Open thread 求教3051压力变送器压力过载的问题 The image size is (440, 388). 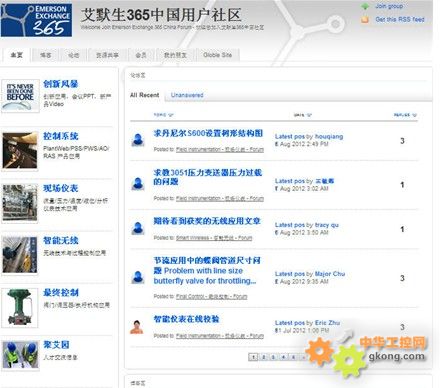(208, 177)
